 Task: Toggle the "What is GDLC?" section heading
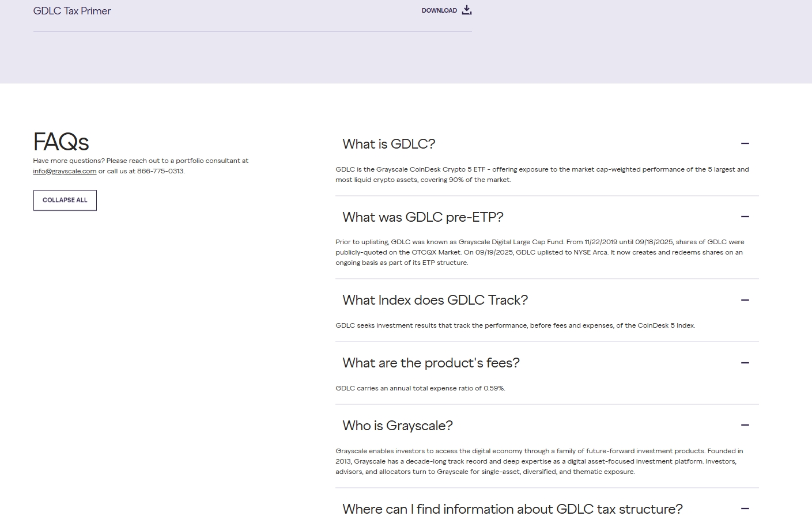[388, 144]
